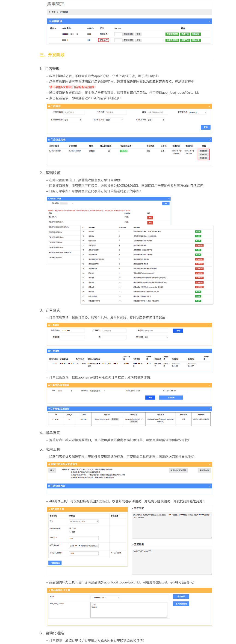Click the 导出商品 button
This screenshot has height=644, width=236.
181,597
